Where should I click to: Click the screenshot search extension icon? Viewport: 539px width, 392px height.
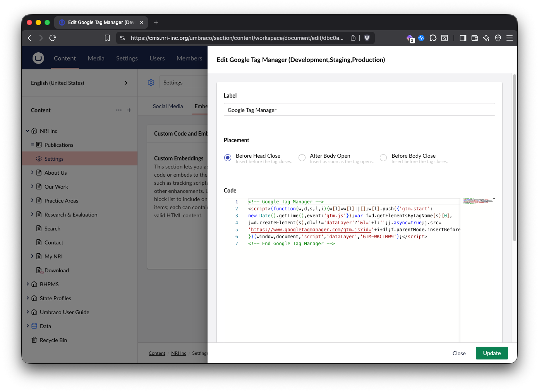(445, 38)
